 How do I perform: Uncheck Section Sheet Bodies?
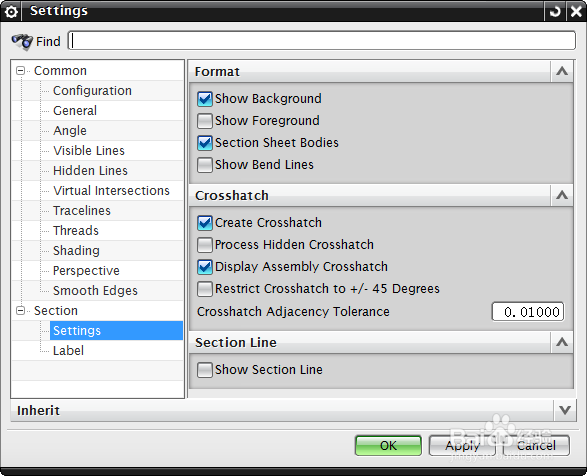(205, 143)
